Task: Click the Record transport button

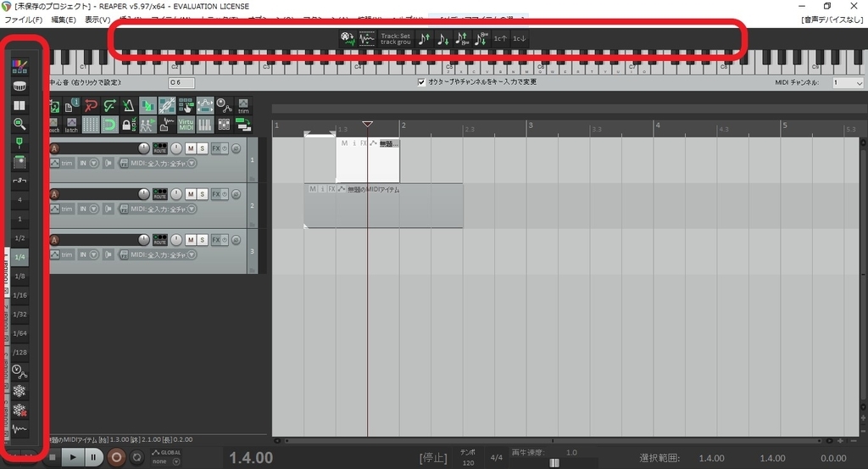Action: [116, 457]
